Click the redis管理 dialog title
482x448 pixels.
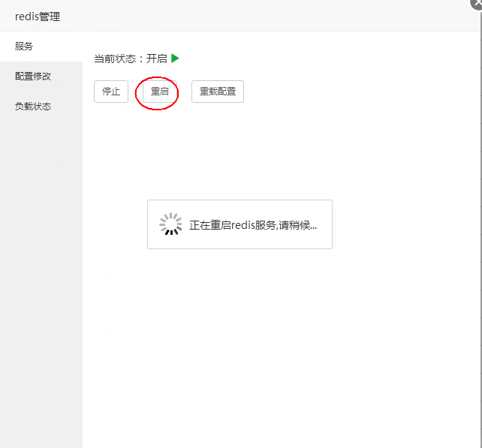38,17
